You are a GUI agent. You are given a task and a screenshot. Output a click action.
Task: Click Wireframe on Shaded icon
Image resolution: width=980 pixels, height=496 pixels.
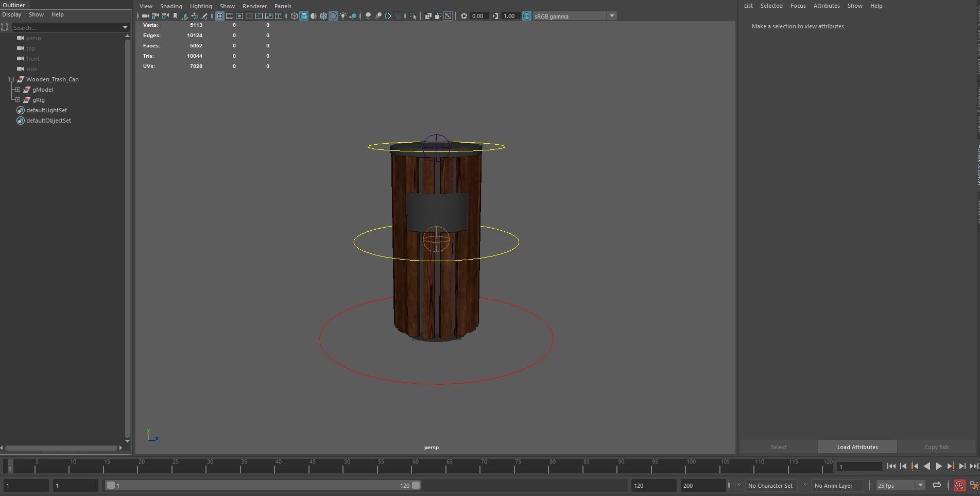point(323,16)
